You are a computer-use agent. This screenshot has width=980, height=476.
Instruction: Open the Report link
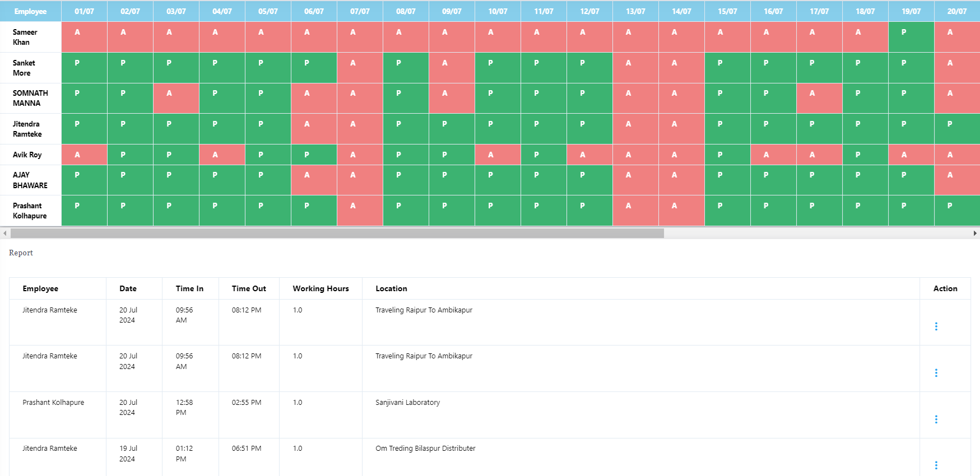[x=21, y=253]
